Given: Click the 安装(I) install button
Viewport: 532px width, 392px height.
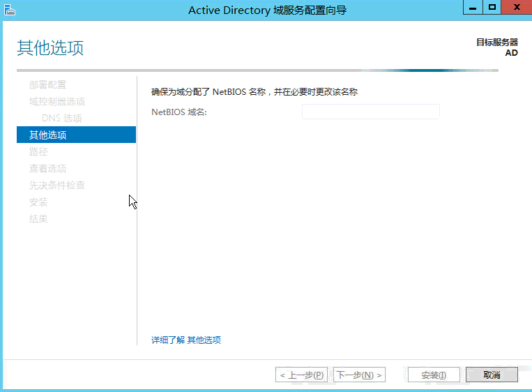Looking at the screenshot, I should (x=434, y=375).
